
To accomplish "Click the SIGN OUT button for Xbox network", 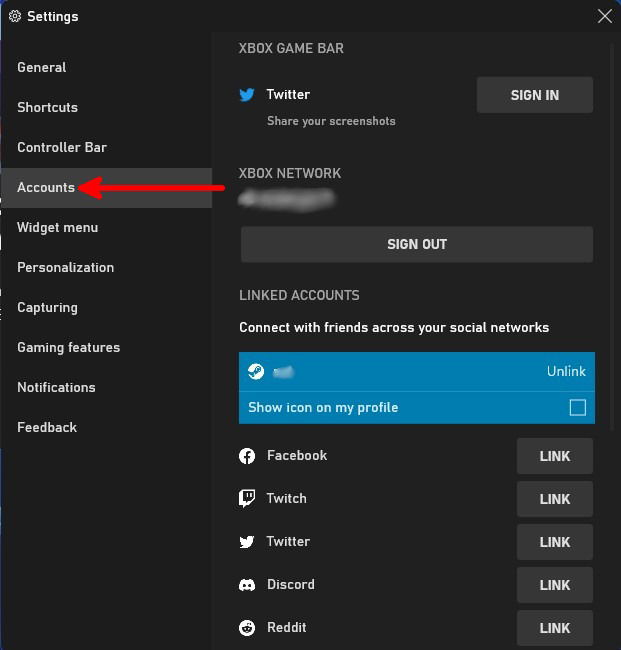I will (x=417, y=244).
